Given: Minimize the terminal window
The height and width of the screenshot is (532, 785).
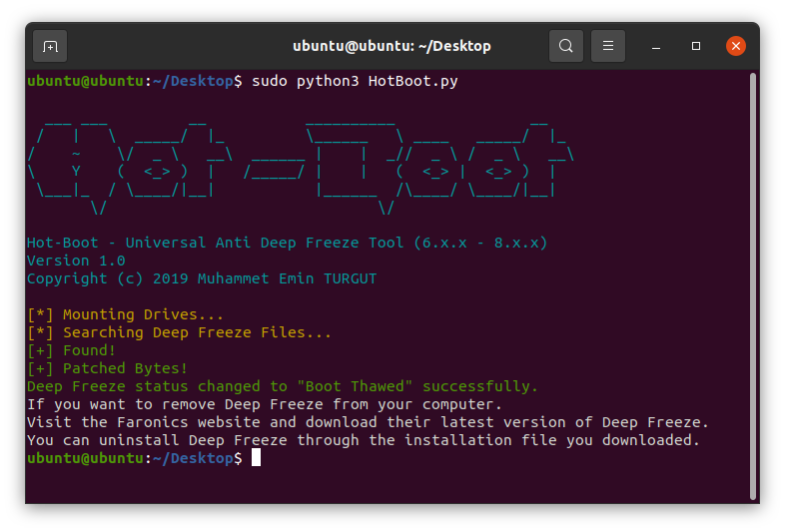Looking at the screenshot, I should point(656,47).
